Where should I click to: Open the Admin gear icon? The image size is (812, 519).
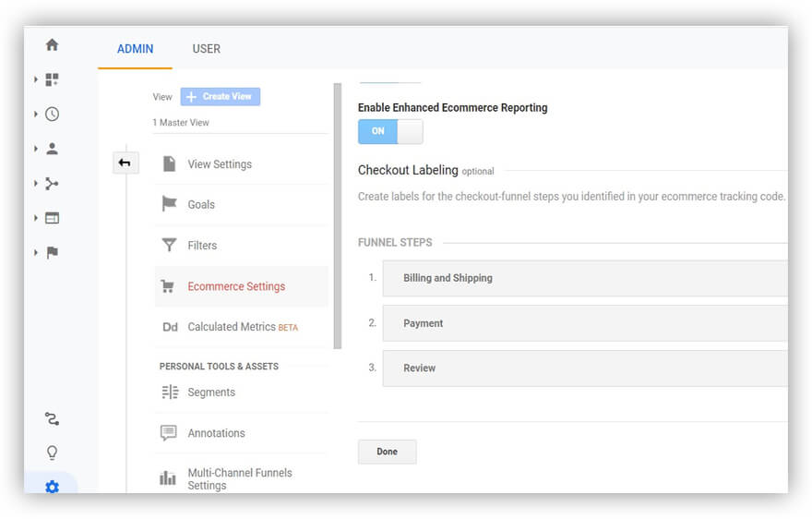click(x=52, y=486)
